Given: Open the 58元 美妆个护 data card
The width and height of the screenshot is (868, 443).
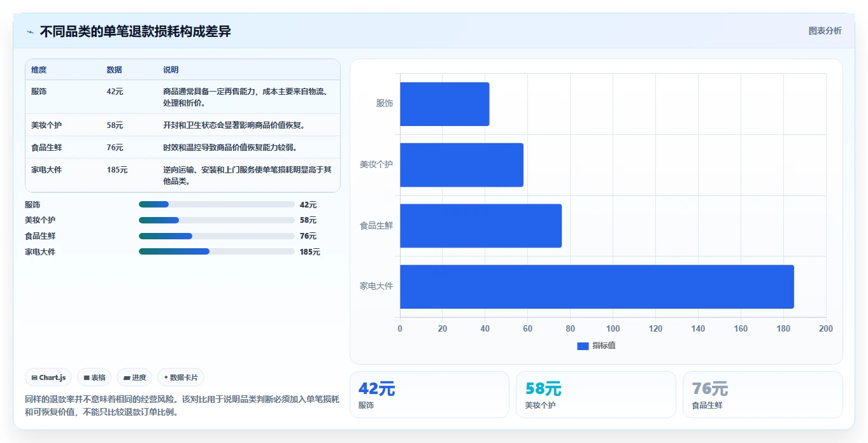Looking at the screenshot, I should coord(596,395).
